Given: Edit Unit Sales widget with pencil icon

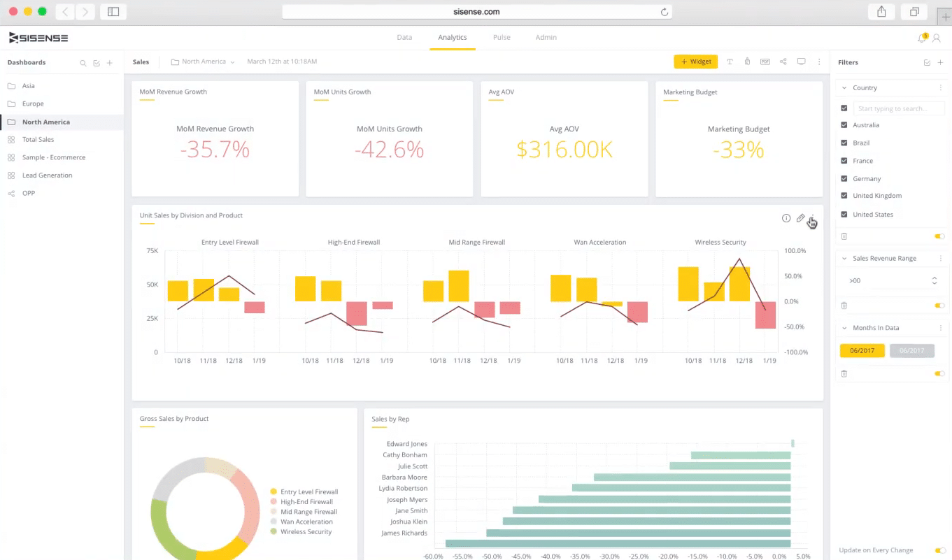Looking at the screenshot, I should [800, 218].
